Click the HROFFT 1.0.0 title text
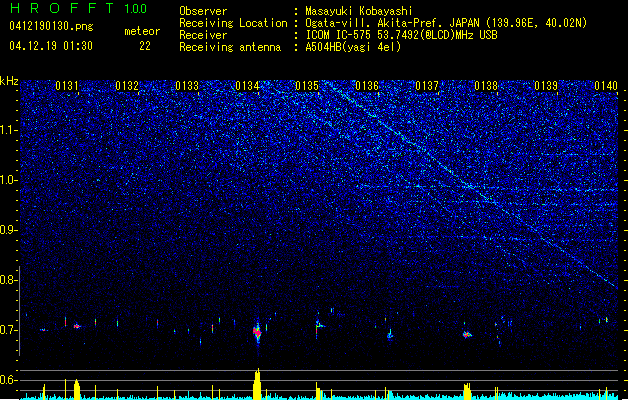 [79, 8]
